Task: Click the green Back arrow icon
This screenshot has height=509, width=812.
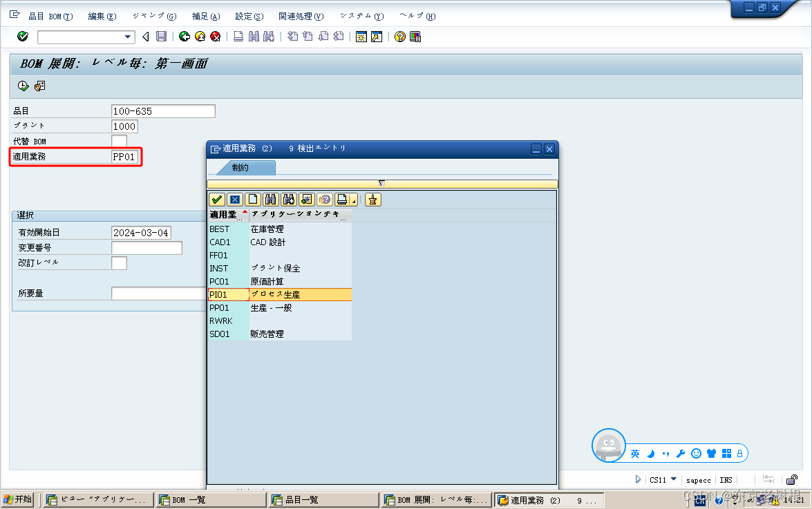Action: point(184,36)
